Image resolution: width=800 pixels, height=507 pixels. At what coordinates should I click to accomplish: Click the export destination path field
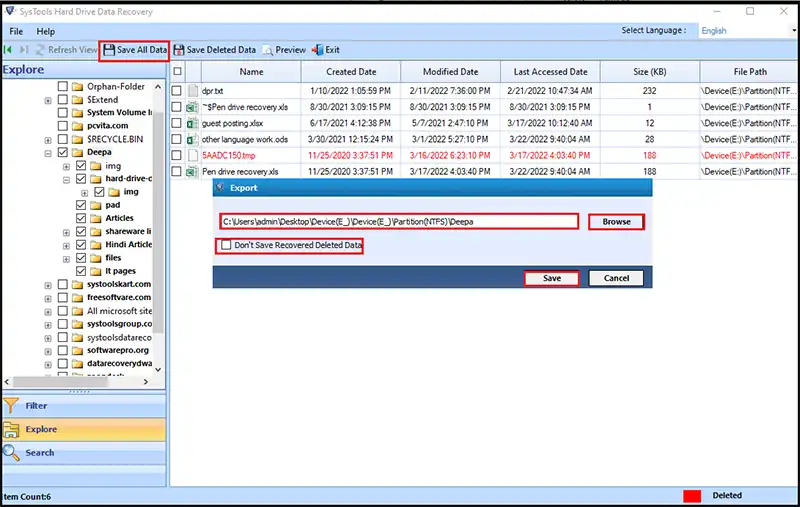(x=399, y=222)
